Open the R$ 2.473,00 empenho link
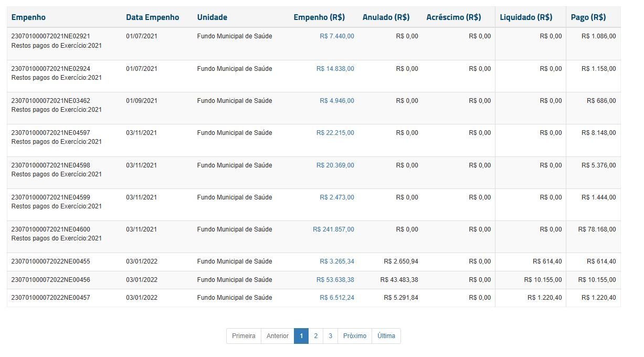Screen dimensions: 644x357 point(336,197)
